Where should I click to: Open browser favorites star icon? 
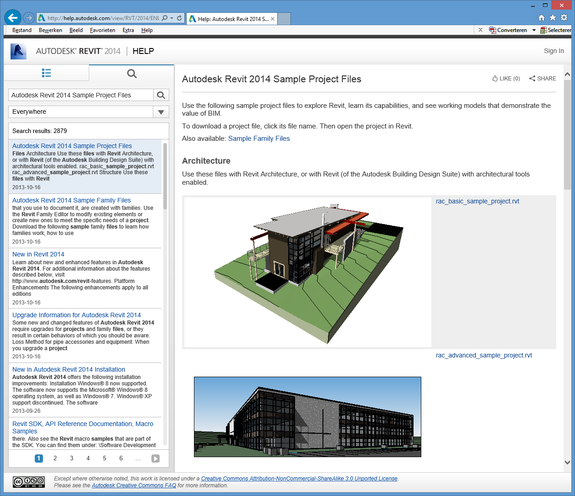(553, 18)
